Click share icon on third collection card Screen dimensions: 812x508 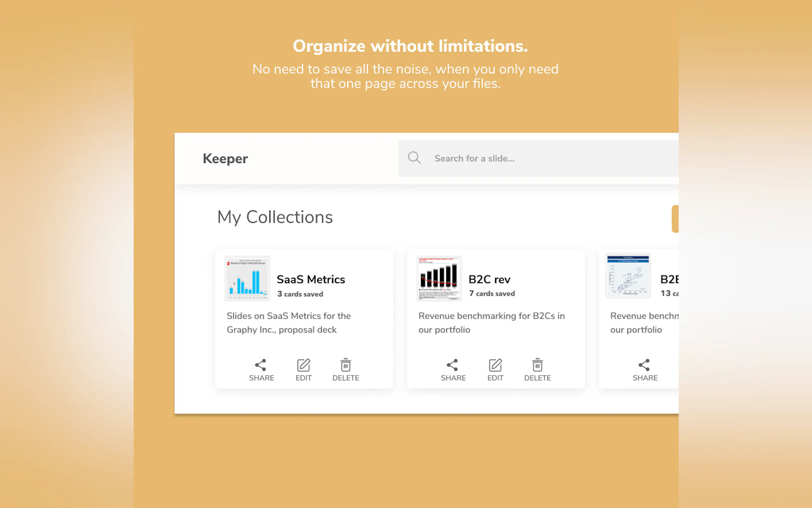click(x=644, y=365)
